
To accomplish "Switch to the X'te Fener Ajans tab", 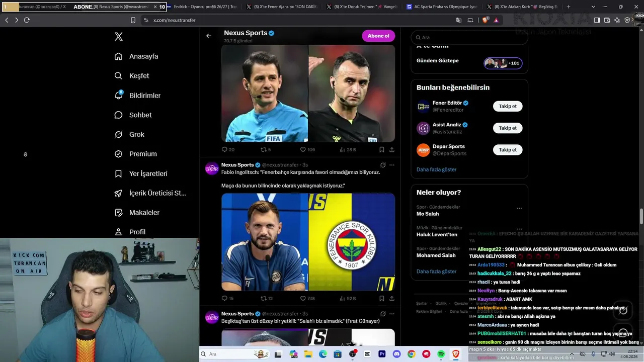I will pyautogui.click(x=282, y=7).
